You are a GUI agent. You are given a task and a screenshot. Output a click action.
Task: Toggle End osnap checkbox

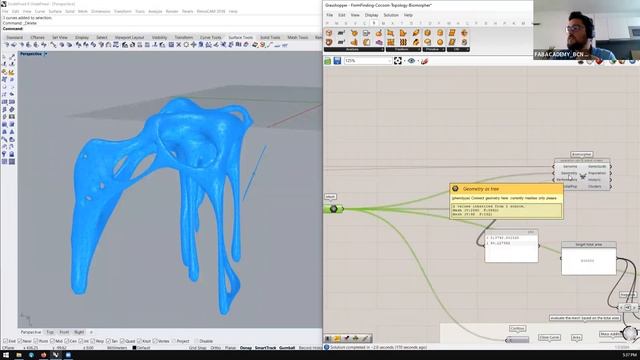coord(5,341)
